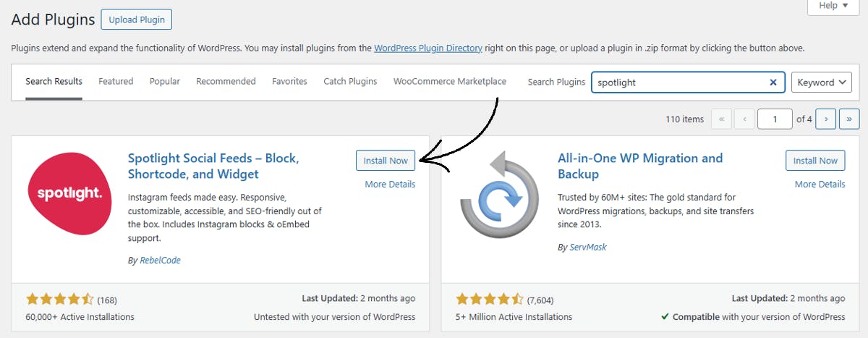Select the WooCommerce Marketplace tab
Screen dimensions: 868x338
click(450, 81)
